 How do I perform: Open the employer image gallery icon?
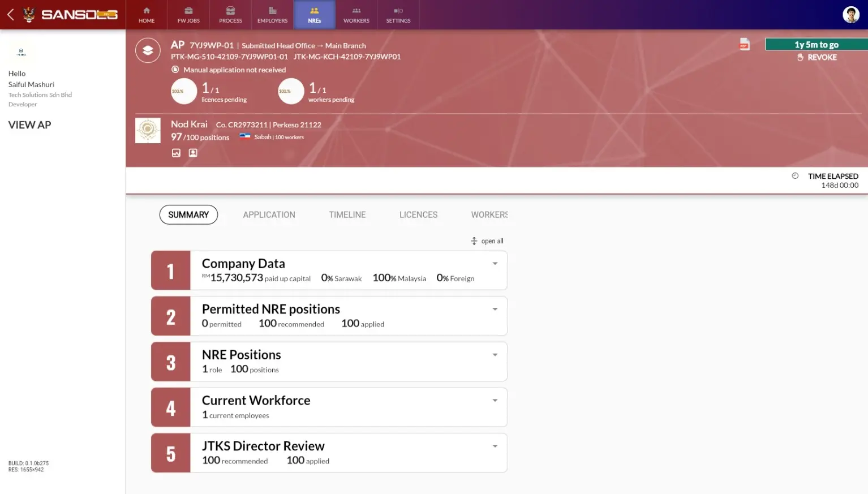tap(176, 153)
